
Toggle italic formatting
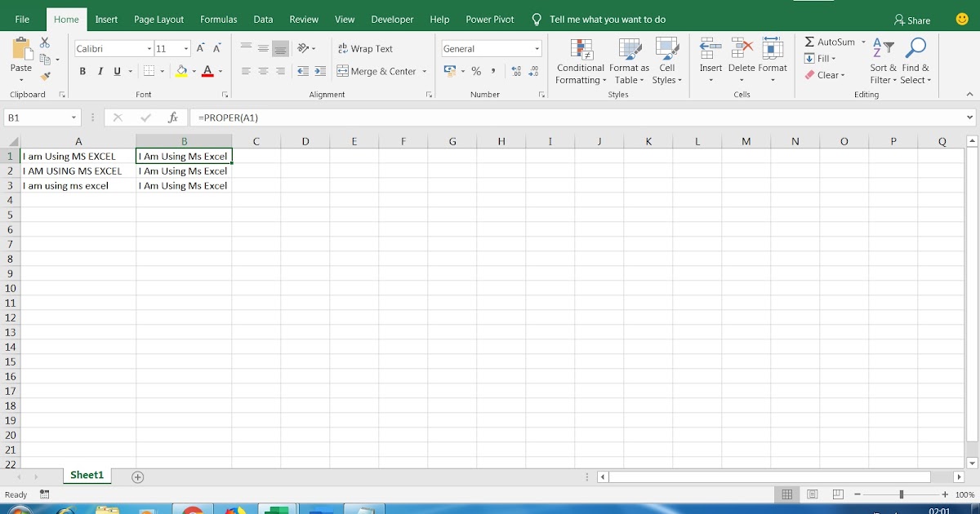100,71
